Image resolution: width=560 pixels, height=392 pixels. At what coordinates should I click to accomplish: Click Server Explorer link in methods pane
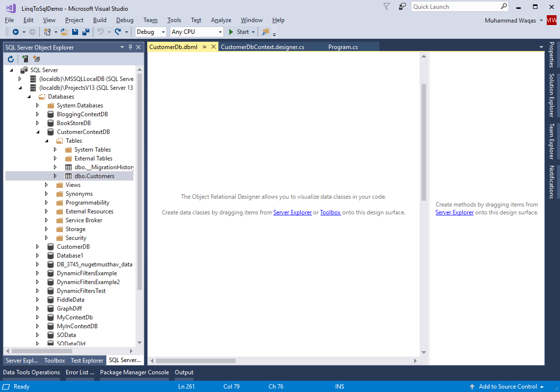pyautogui.click(x=454, y=212)
